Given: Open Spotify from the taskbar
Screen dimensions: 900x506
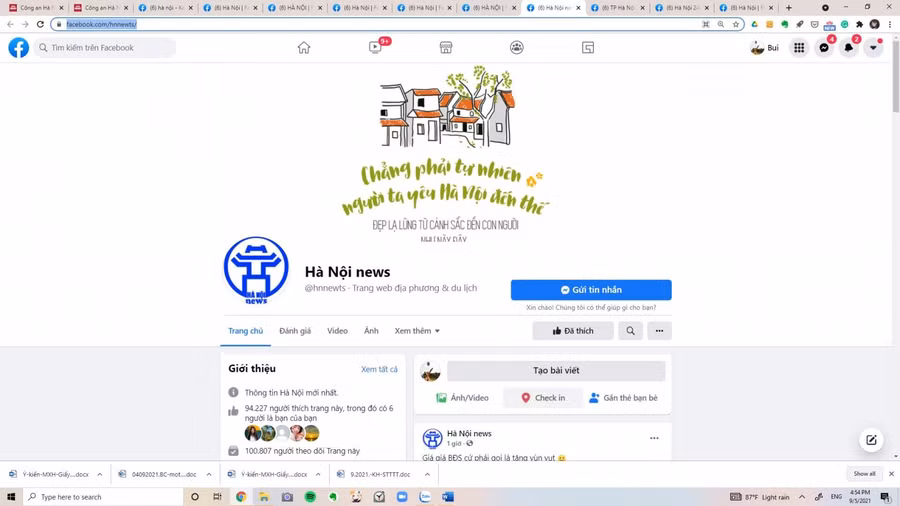Looking at the screenshot, I should click(310, 496).
